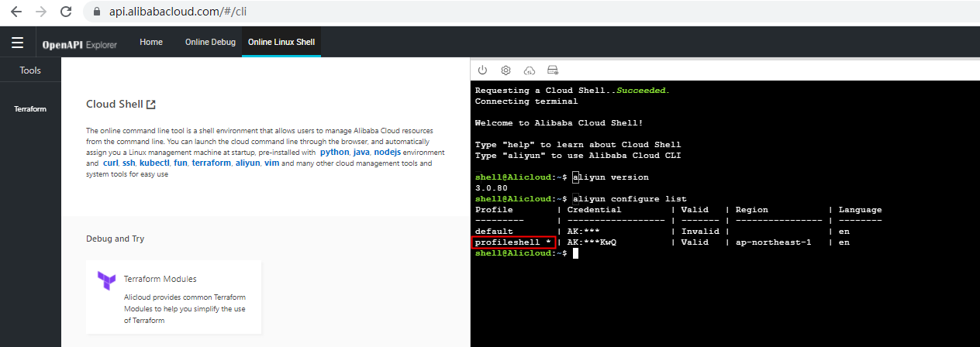980x347 pixels.
Task: Click the nodejs link
Action: (x=388, y=153)
